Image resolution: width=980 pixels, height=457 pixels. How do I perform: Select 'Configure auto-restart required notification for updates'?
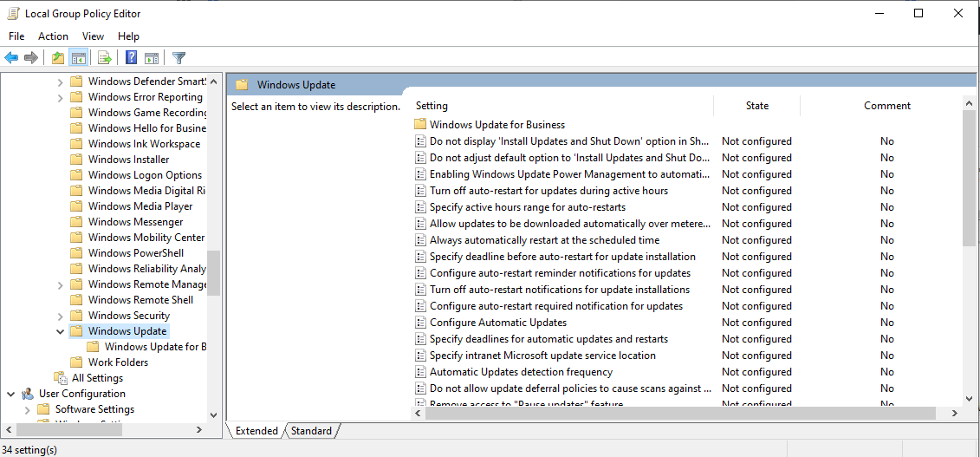(x=556, y=306)
